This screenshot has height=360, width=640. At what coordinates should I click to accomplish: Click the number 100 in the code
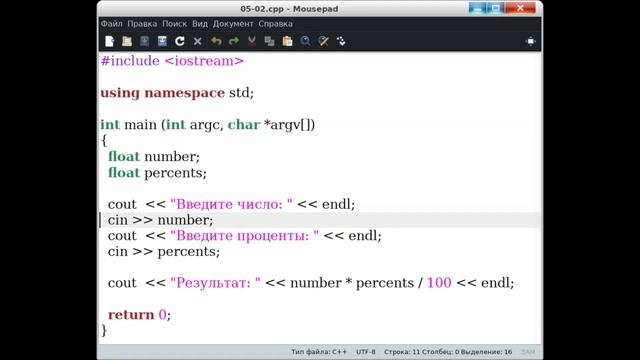click(439, 283)
